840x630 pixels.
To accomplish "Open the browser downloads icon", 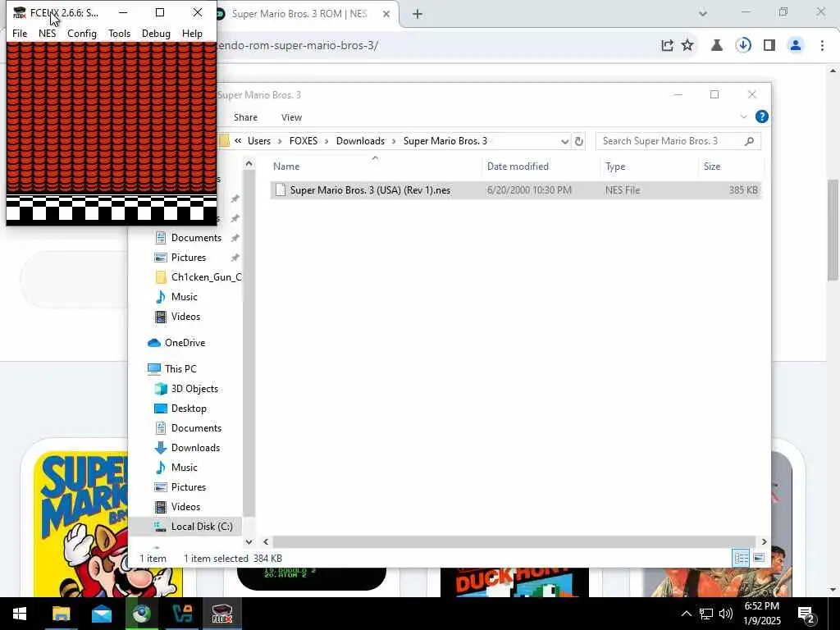I will 743,46.
